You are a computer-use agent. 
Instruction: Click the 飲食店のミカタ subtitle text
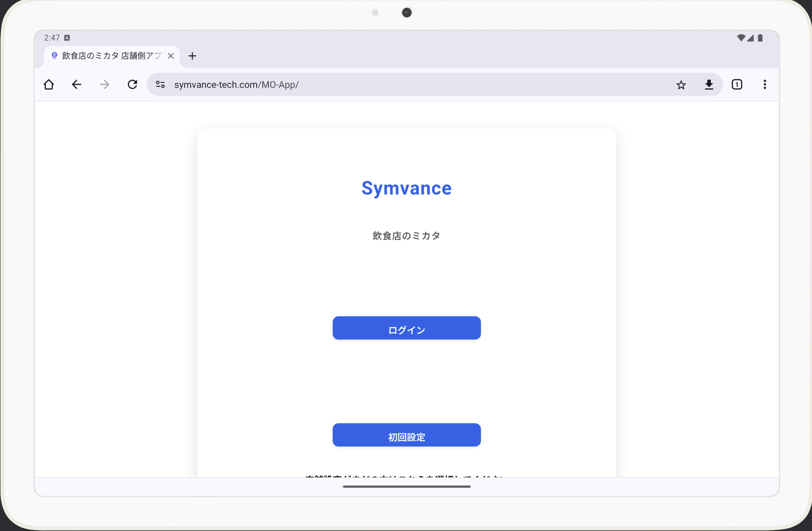pyautogui.click(x=407, y=236)
